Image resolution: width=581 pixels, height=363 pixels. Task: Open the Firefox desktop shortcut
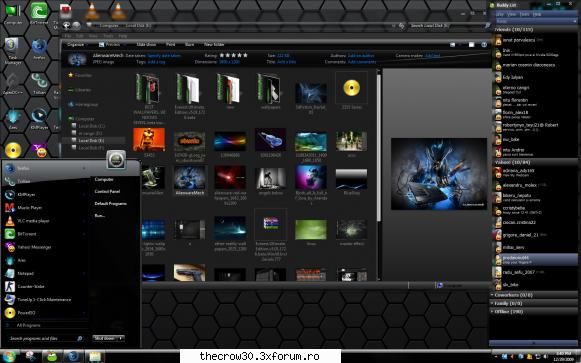click(x=39, y=49)
